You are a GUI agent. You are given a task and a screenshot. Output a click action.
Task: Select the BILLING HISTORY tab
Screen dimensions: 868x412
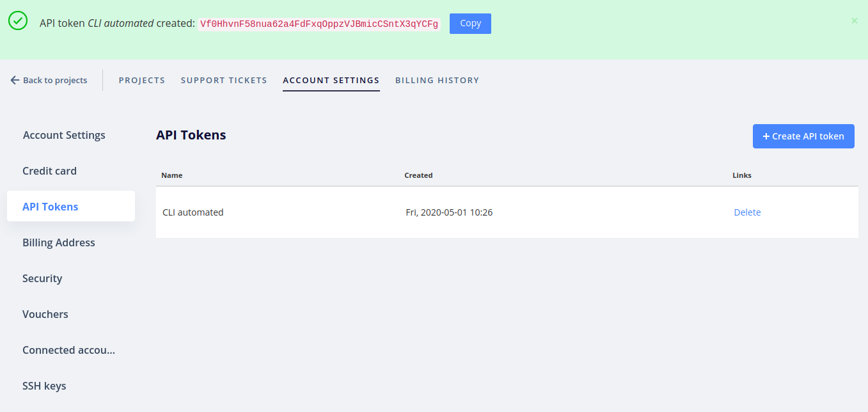(437, 80)
